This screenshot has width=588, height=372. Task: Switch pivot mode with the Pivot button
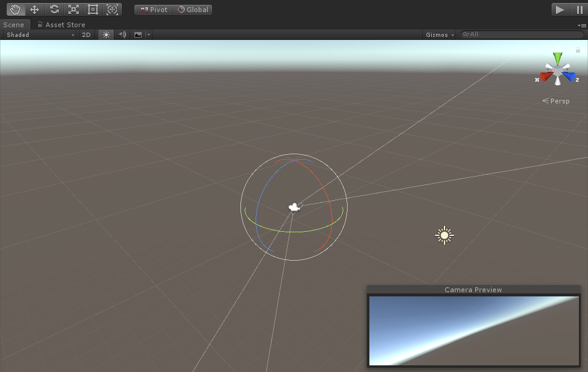pos(153,9)
